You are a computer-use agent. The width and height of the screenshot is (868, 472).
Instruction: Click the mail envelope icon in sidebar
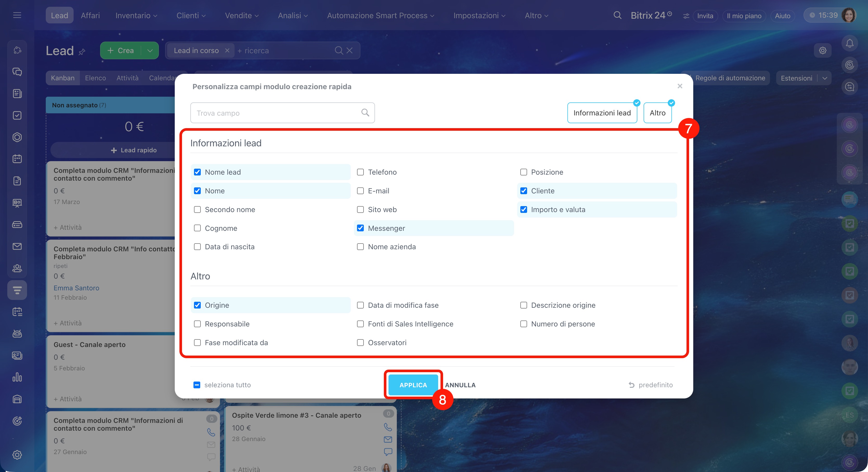coord(17,246)
